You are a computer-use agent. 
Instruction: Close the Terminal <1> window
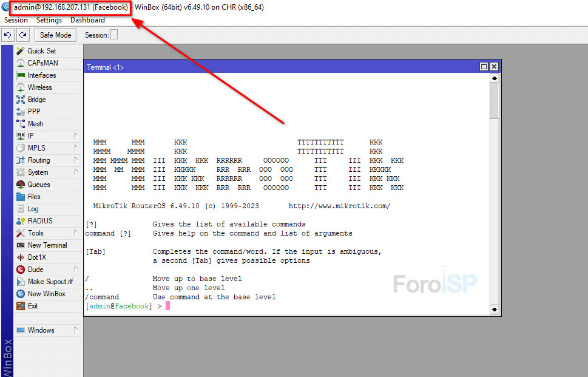click(x=495, y=66)
